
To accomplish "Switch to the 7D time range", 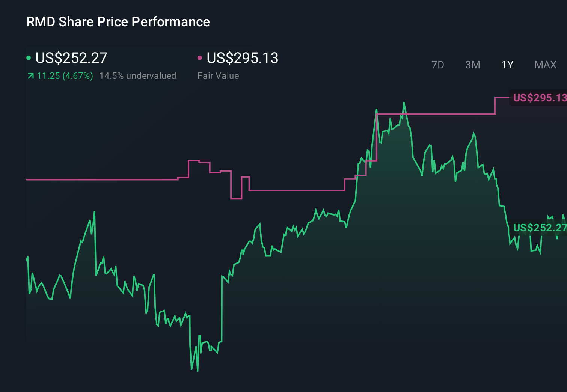I will click(438, 65).
